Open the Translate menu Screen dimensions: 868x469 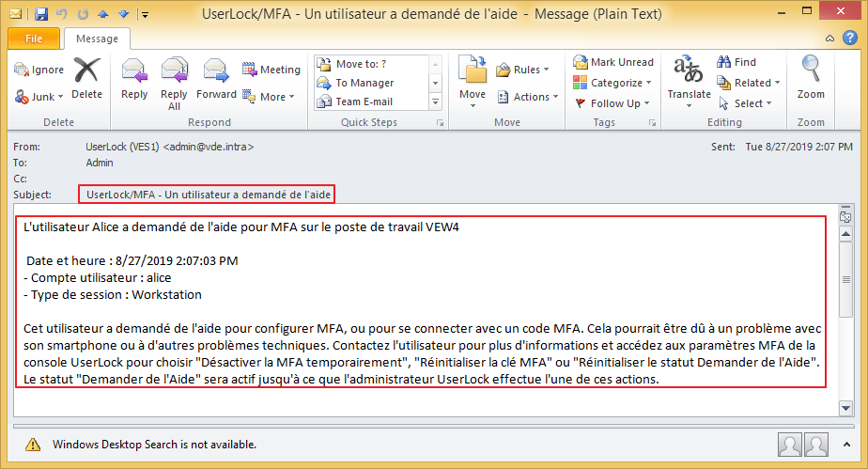(689, 82)
